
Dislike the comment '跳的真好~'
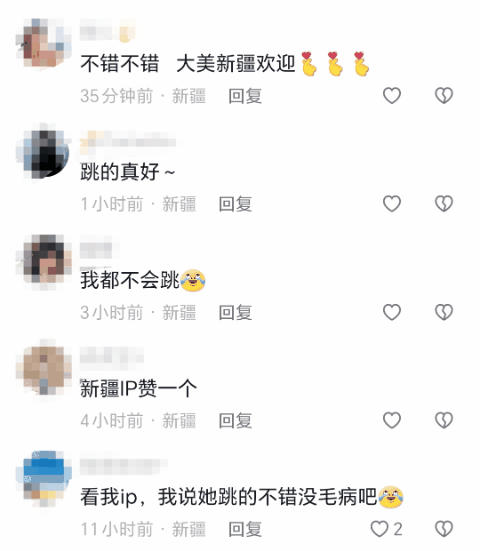pyautogui.click(x=444, y=204)
